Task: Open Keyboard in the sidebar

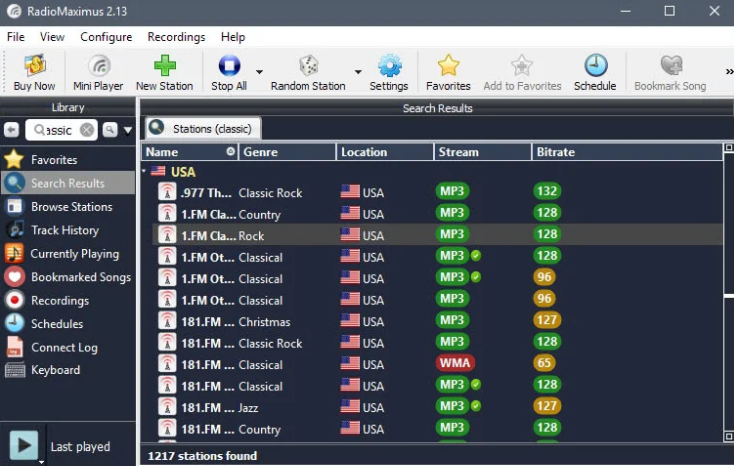Action: click(x=67, y=370)
